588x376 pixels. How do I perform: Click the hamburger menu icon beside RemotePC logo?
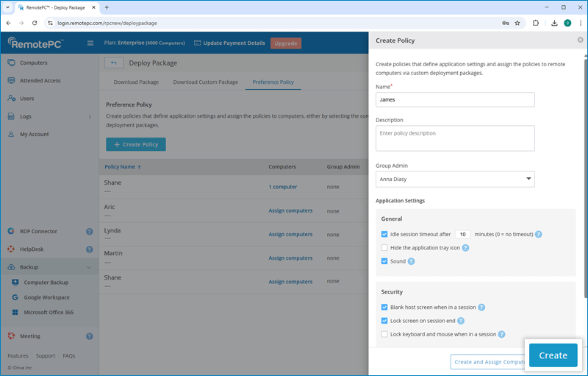point(90,43)
